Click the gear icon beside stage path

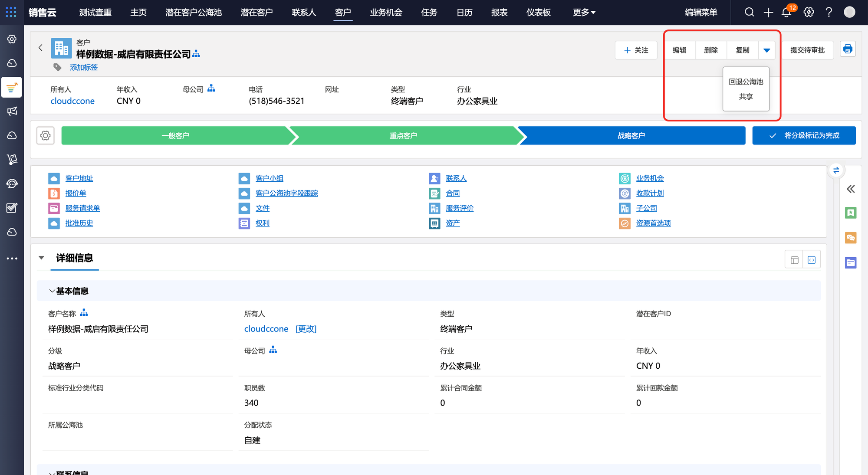click(46, 136)
